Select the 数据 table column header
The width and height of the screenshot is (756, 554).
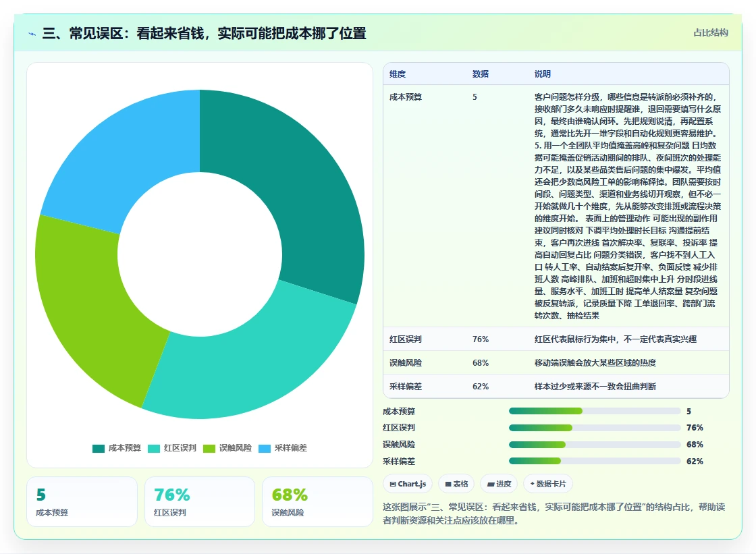point(480,74)
